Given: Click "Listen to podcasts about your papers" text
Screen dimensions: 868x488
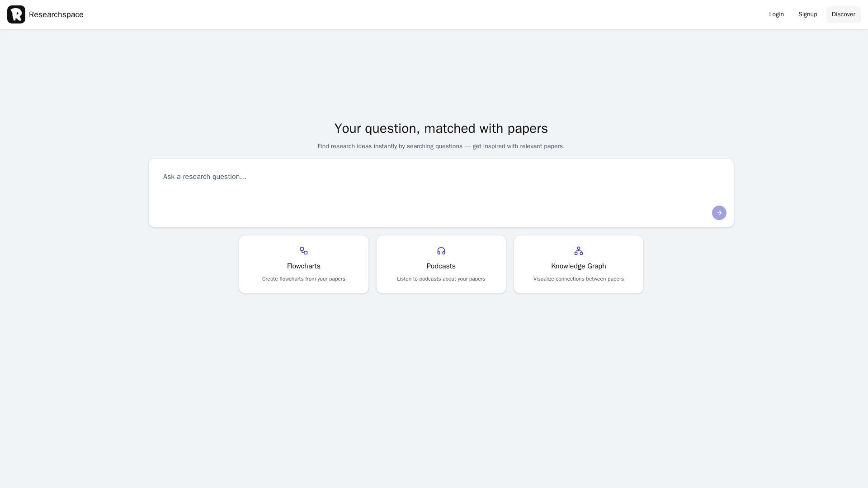Looking at the screenshot, I should 441,279.
